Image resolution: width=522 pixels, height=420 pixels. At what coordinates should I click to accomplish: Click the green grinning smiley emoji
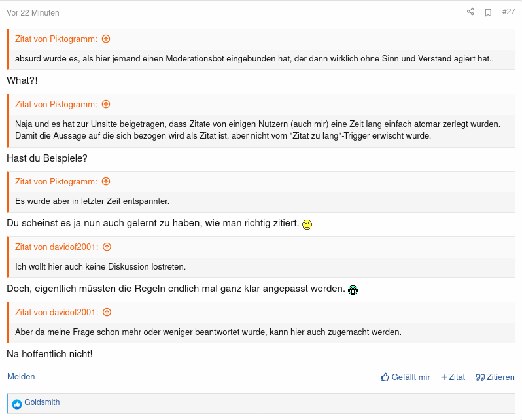pyautogui.click(x=353, y=290)
